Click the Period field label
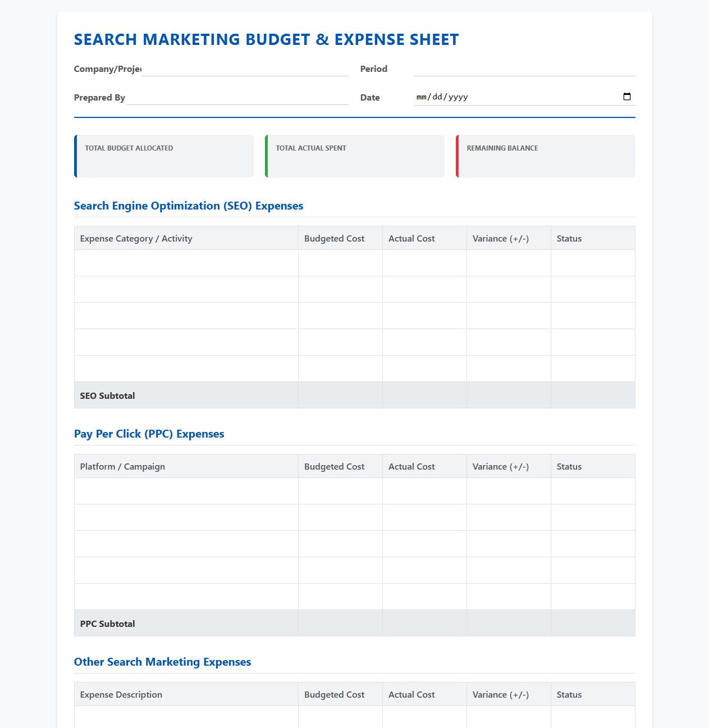The width and height of the screenshot is (709, 728). tap(374, 69)
